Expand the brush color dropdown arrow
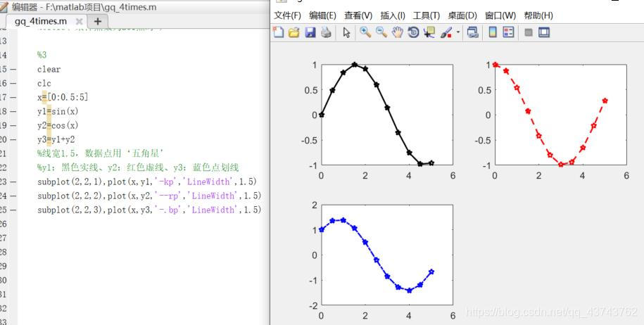This screenshot has width=644, height=325. (x=458, y=32)
